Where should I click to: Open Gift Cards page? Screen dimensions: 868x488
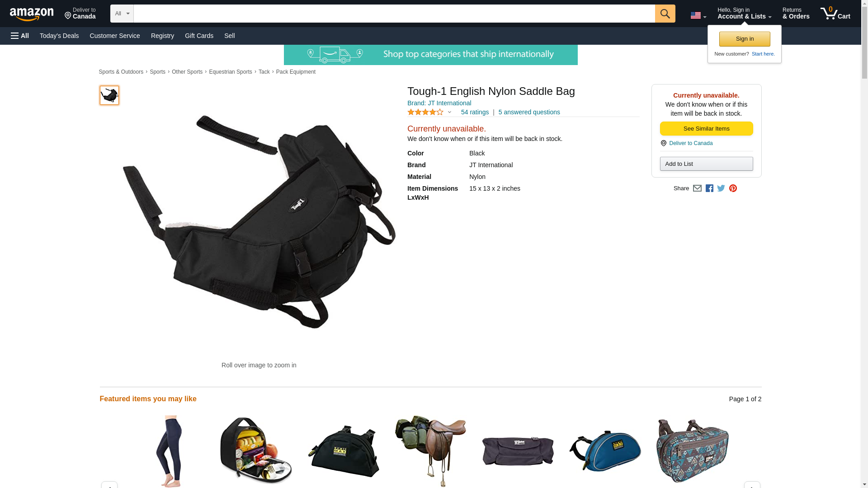click(199, 36)
